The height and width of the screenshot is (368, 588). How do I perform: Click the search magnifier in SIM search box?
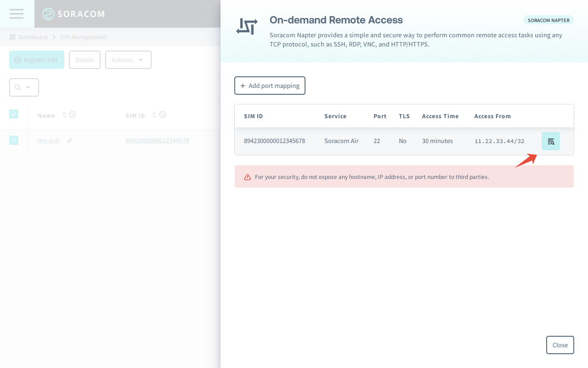point(18,87)
